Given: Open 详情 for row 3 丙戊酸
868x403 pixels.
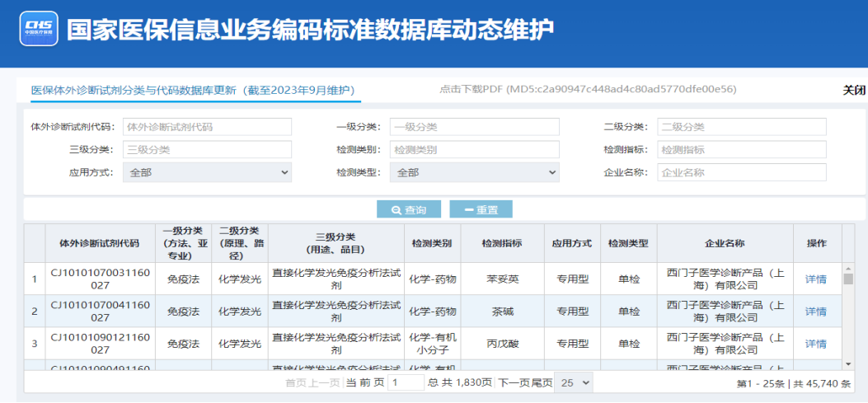Looking at the screenshot, I should pos(815,344).
